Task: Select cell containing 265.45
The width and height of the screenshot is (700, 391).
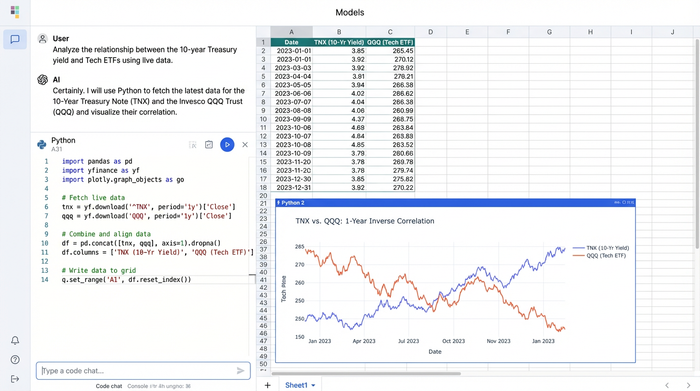Action: (390, 51)
